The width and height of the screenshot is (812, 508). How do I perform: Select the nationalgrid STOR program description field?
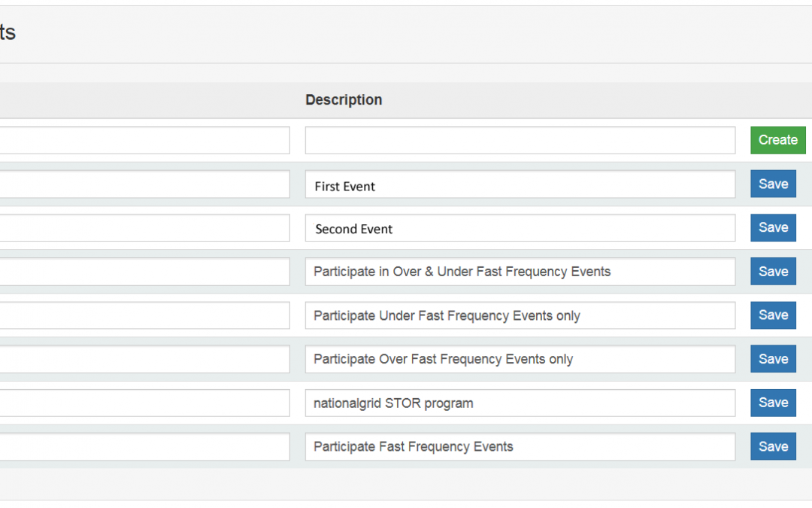(520, 403)
